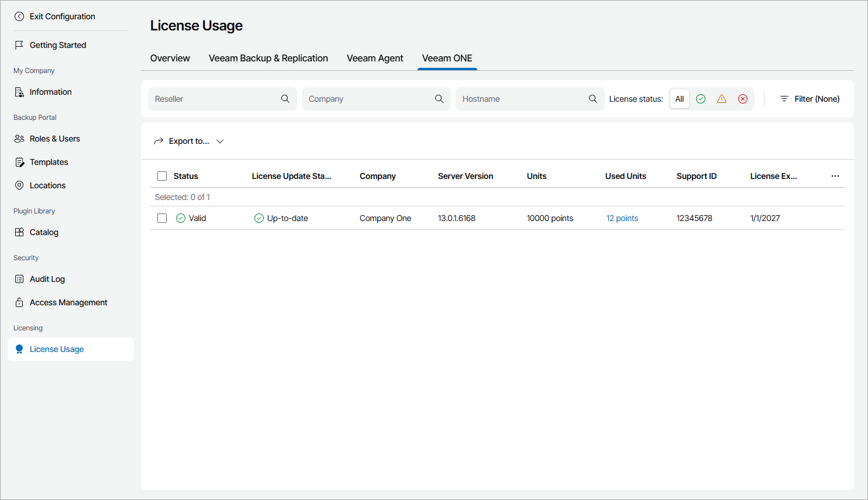The width and height of the screenshot is (868, 500).
Task: Click the Company search magnifier icon
Action: tap(439, 99)
